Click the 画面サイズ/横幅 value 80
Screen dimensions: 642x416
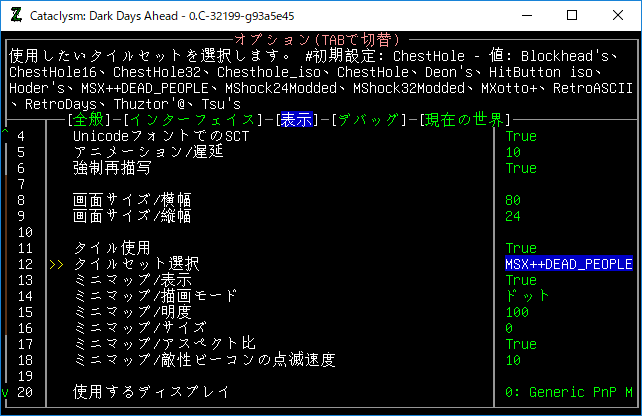point(513,200)
